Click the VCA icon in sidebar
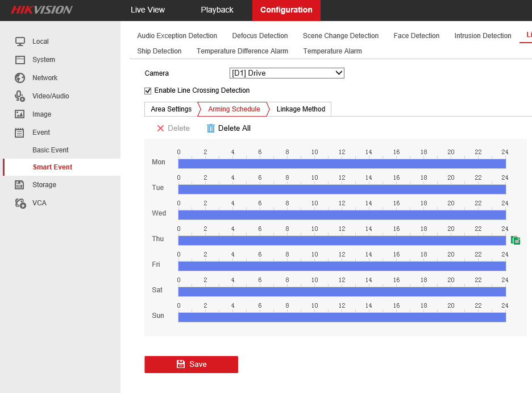Image resolution: width=532 pixels, height=393 pixels. pos(20,203)
